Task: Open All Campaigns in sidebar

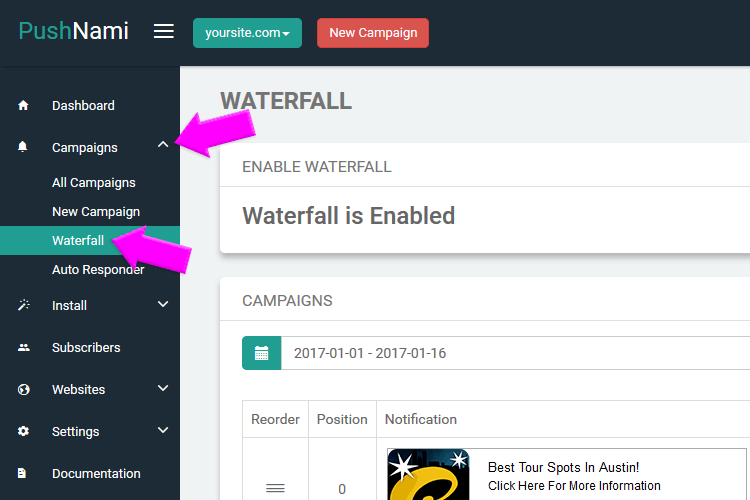Action: point(94,183)
